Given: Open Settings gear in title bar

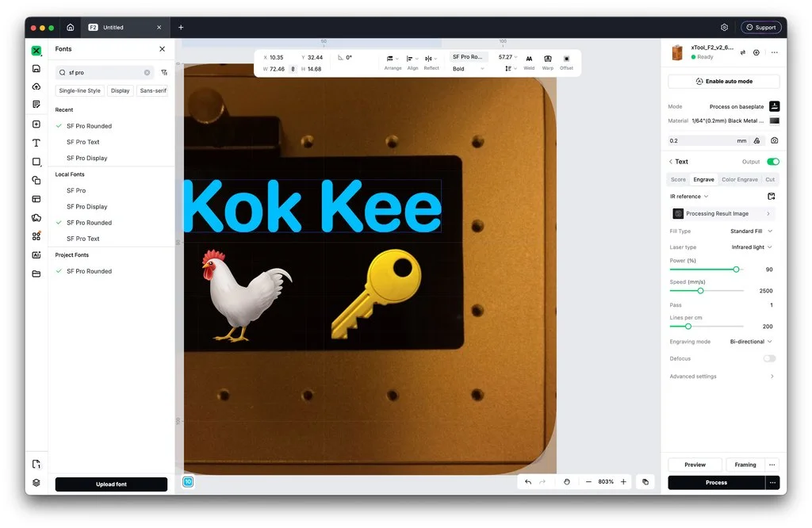Looking at the screenshot, I should pyautogui.click(x=724, y=28).
